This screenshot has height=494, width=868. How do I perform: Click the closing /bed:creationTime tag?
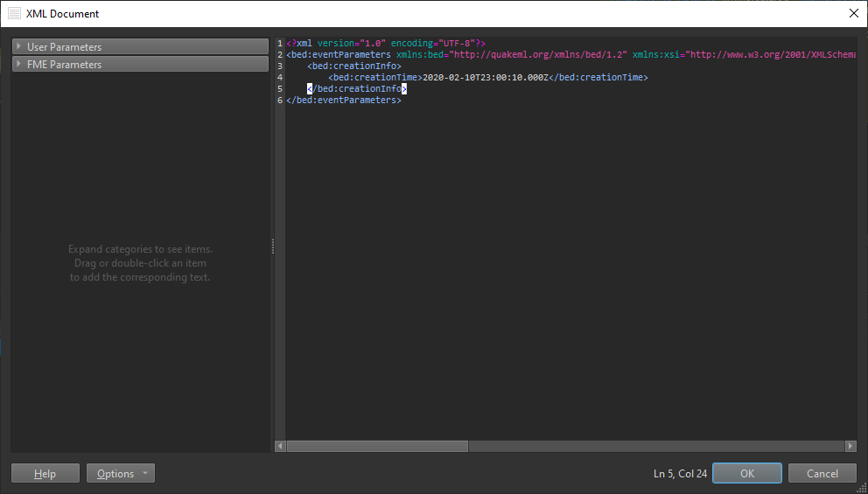[598, 78]
